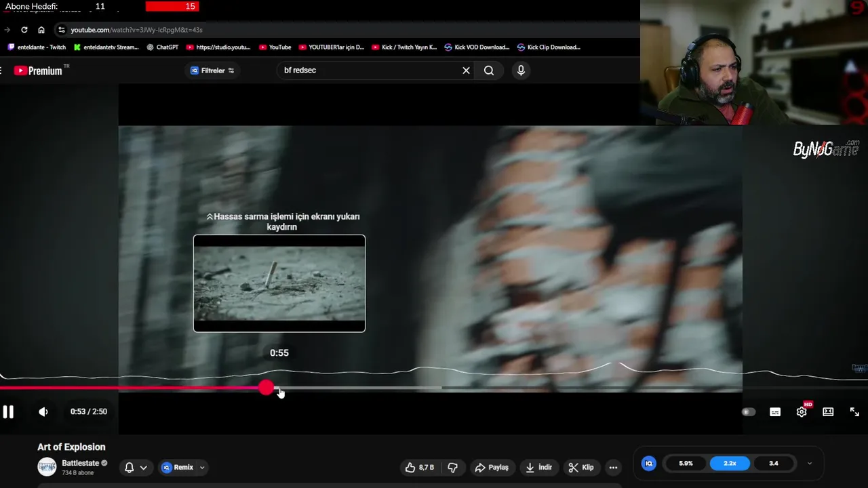
Task: Open the Kick VOD Download bookmark
Action: tap(477, 47)
